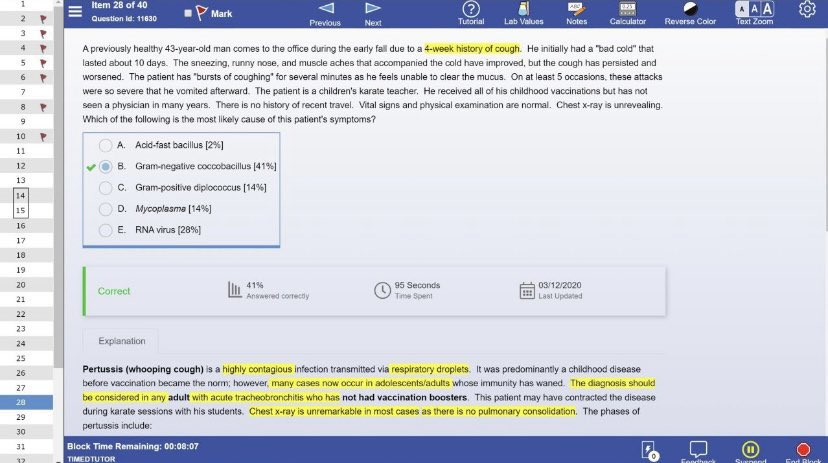Open the Feedback speech bubble

click(698, 449)
